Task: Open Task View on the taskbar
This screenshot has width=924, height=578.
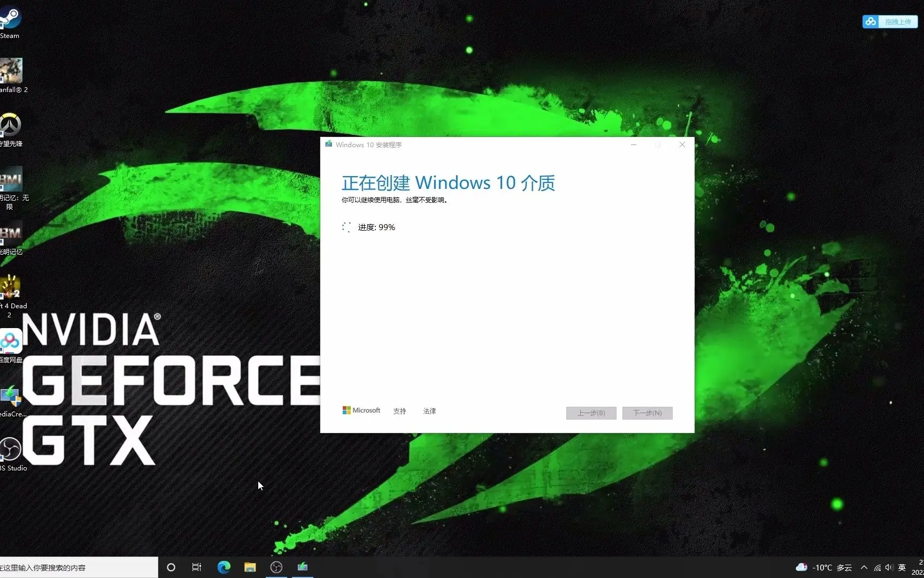Action: coord(197,567)
